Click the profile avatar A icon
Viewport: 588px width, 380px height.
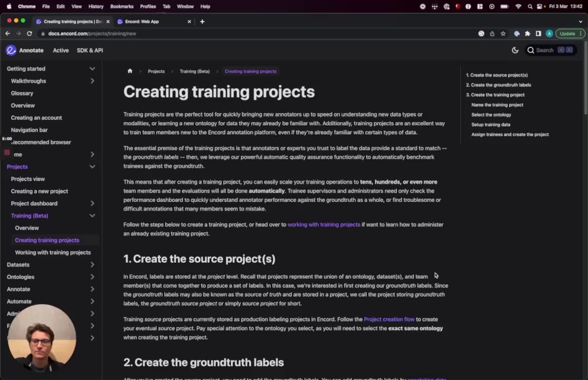[549, 34]
